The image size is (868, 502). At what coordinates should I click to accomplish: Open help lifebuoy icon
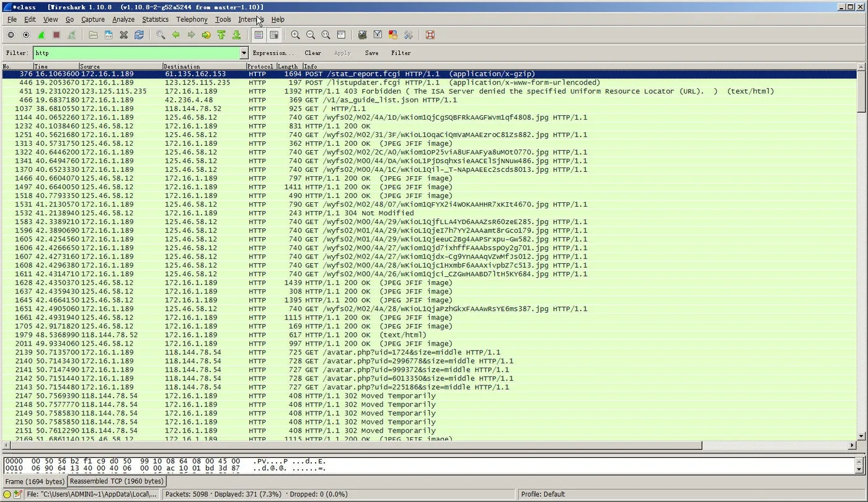pyautogui.click(x=430, y=35)
